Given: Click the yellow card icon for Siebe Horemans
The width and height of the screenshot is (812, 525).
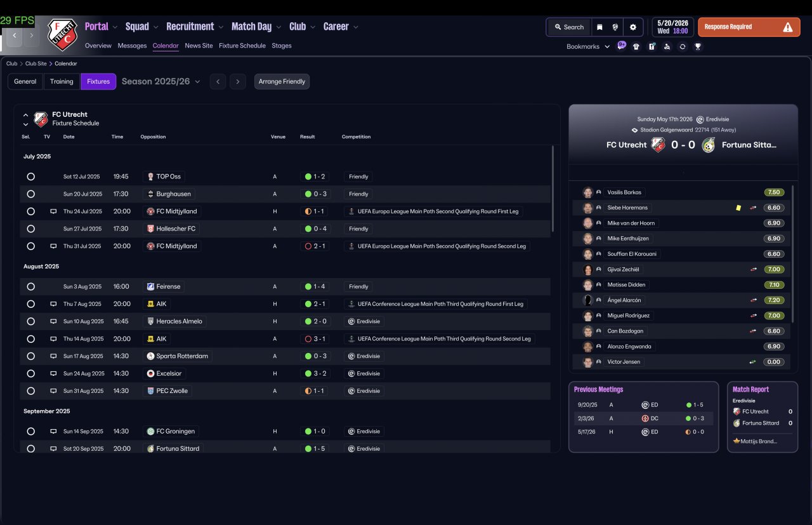Looking at the screenshot, I should [x=738, y=208].
